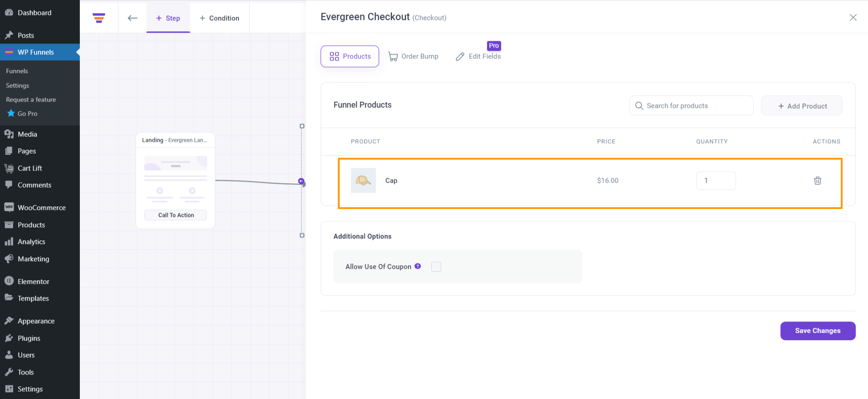Image resolution: width=868 pixels, height=399 pixels.
Task: Click the Cap product name
Action: click(x=391, y=180)
